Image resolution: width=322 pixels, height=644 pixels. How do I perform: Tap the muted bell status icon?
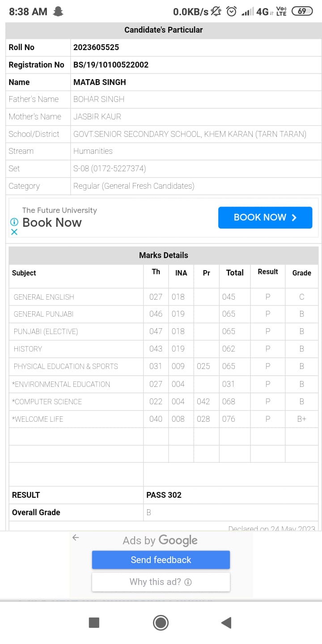point(216,12)
